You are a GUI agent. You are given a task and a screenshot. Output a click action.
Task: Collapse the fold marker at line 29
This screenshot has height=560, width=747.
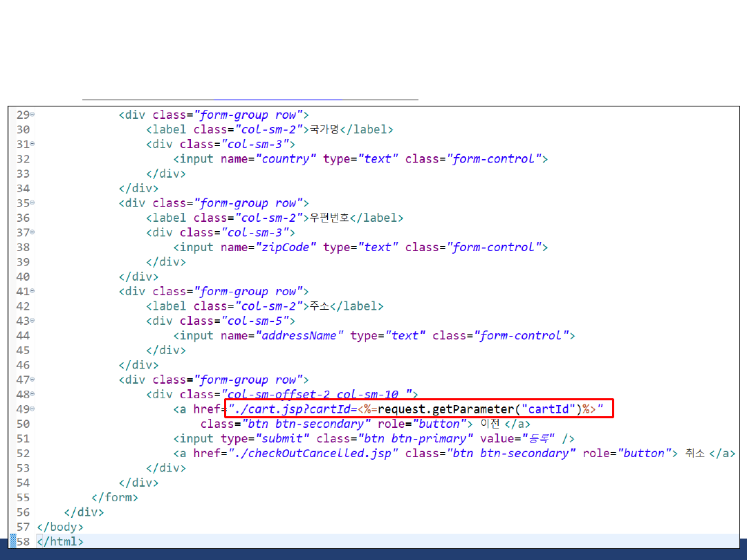pyautogui.click(x=33, y=115)
